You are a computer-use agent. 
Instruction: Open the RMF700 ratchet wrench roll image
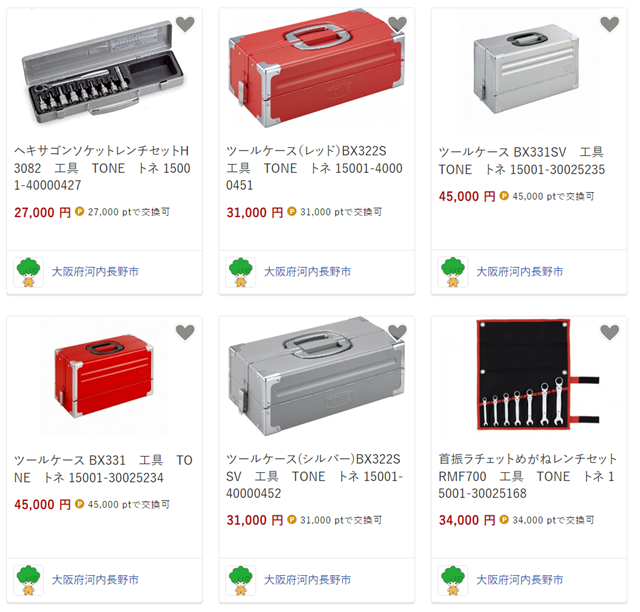pos(537,374)
